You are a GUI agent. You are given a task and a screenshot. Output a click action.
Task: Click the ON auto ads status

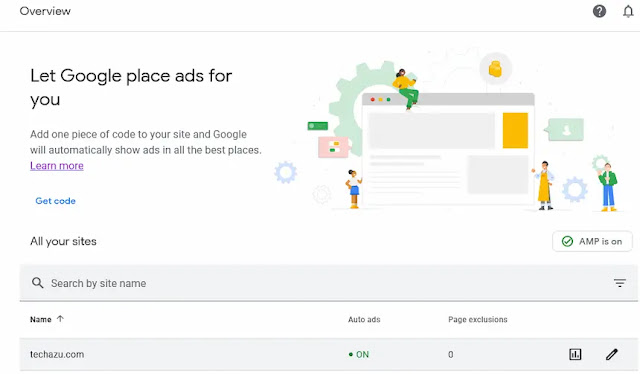[x=359, y=354]
